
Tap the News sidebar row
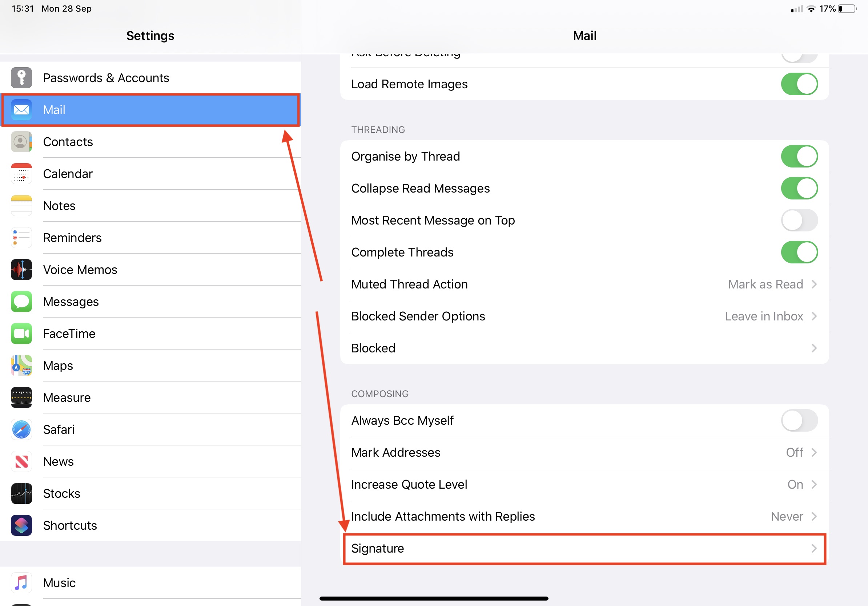click(150, 462)
